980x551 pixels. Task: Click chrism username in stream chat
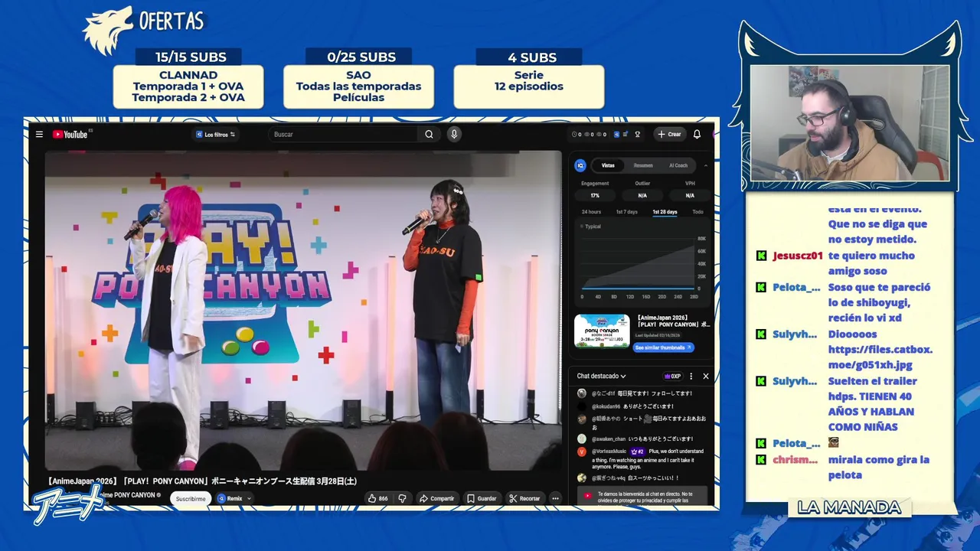(x=795, y=459)
